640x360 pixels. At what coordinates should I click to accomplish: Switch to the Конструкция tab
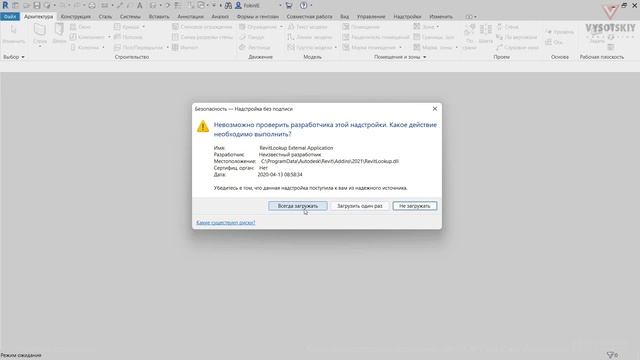pos(76,17)
